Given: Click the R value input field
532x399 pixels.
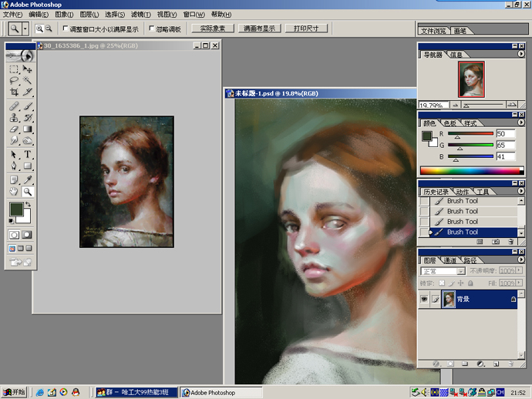Looking at the screenshot, I should tap(506, 134).
